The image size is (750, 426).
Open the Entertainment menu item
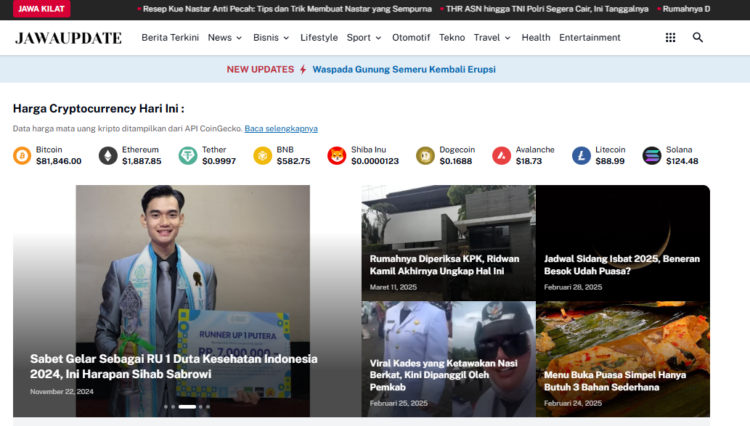coord(590,37)
